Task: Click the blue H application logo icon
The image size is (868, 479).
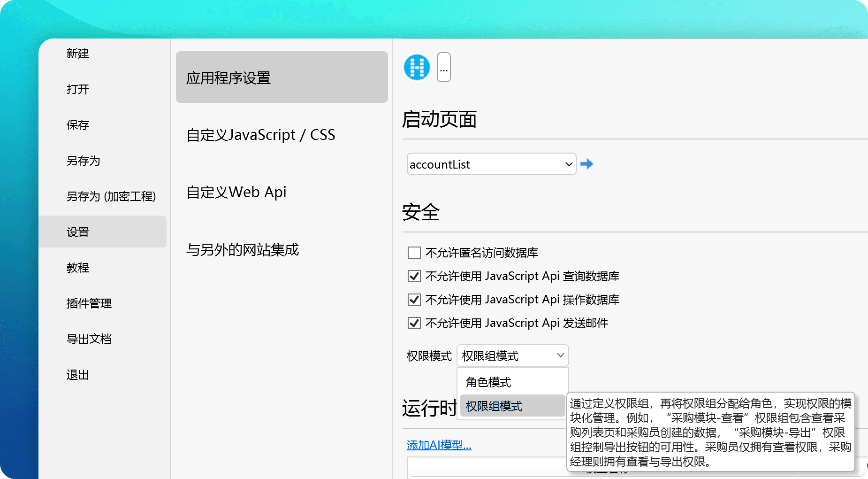Action: point(417,67)
